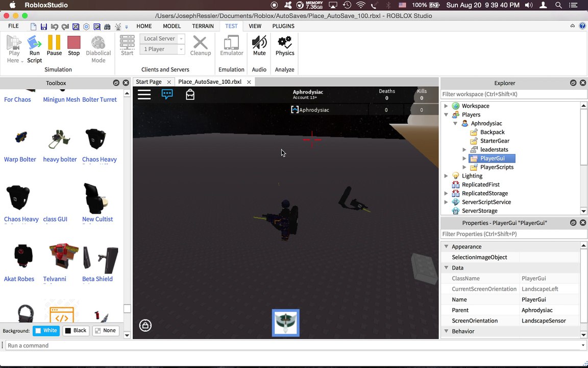The image size is (588, 368).
Task: Expand the Lighting node
Action: click(x=446, y=176)
